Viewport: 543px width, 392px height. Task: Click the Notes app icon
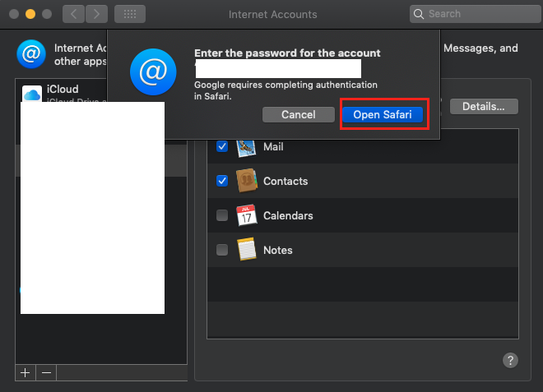[247, 249]
